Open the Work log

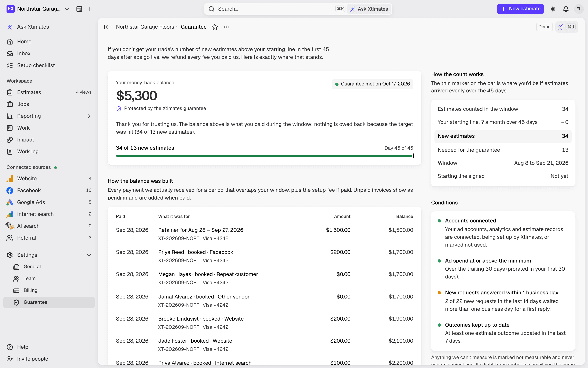49,152
